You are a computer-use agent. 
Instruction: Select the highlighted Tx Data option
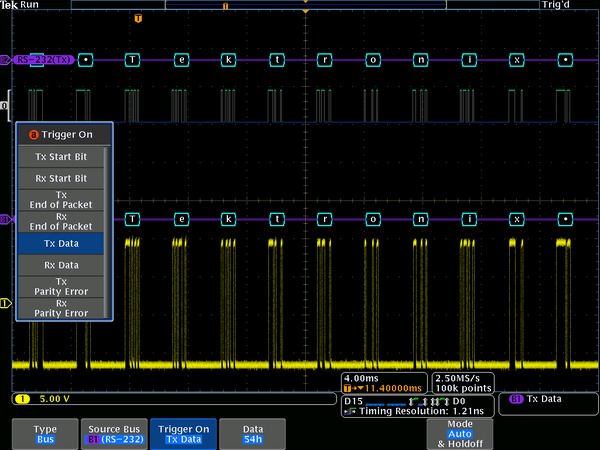click(x=61, y=243)
